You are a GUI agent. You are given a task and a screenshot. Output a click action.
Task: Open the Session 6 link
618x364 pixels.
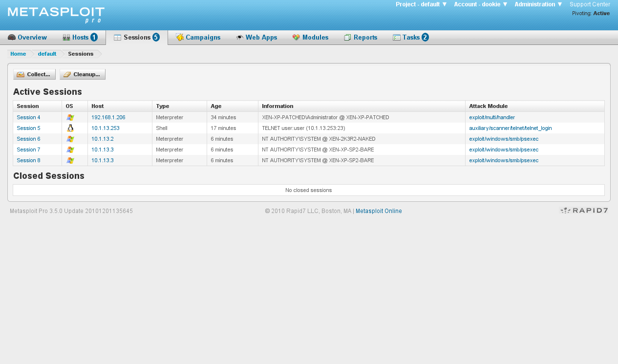coord(28,139)
